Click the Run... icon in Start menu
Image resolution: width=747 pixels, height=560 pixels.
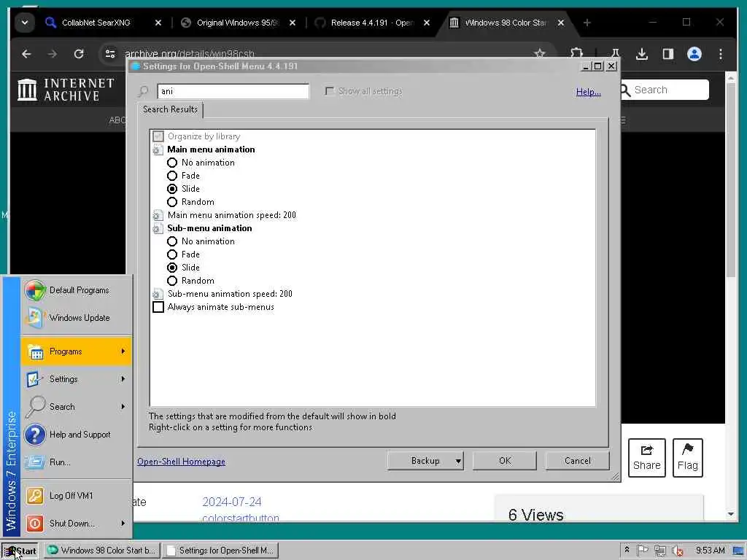coord(35,462)
